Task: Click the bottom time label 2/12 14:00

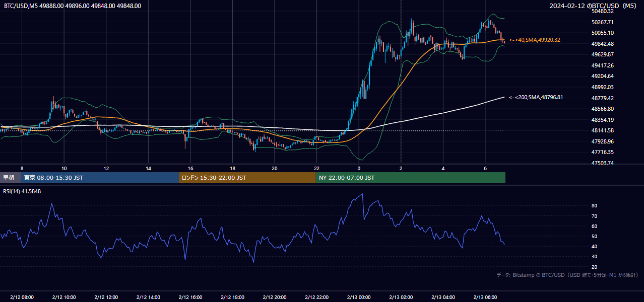Action: tap(148, 297)
